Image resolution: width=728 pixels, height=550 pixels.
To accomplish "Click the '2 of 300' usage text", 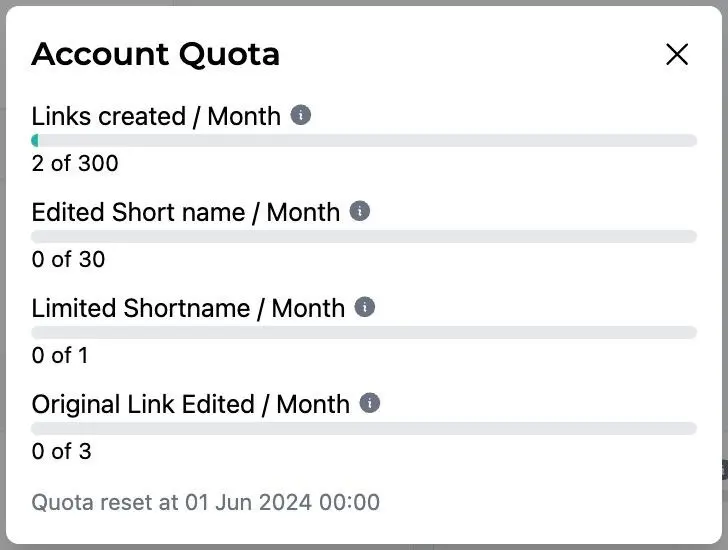I will point(74,163).
